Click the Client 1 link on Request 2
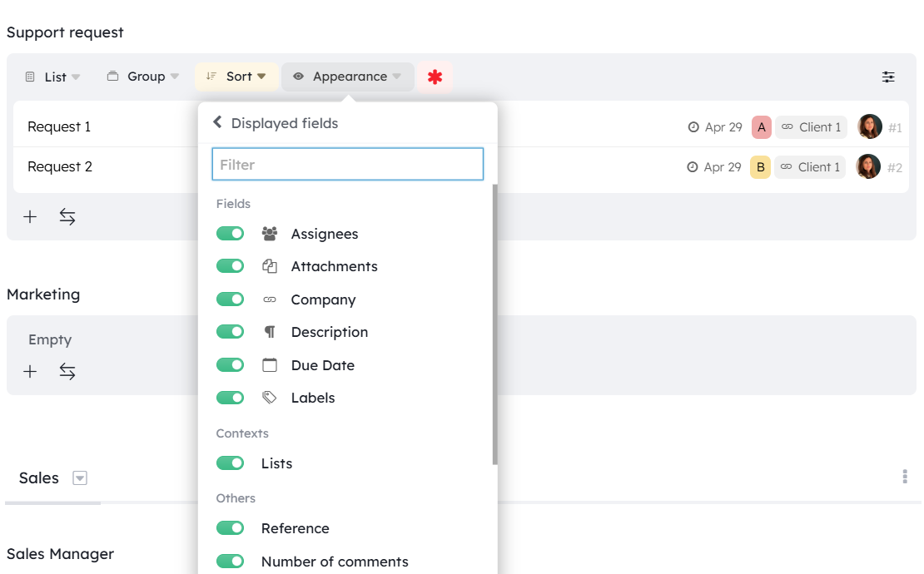 tap(810, 167)
